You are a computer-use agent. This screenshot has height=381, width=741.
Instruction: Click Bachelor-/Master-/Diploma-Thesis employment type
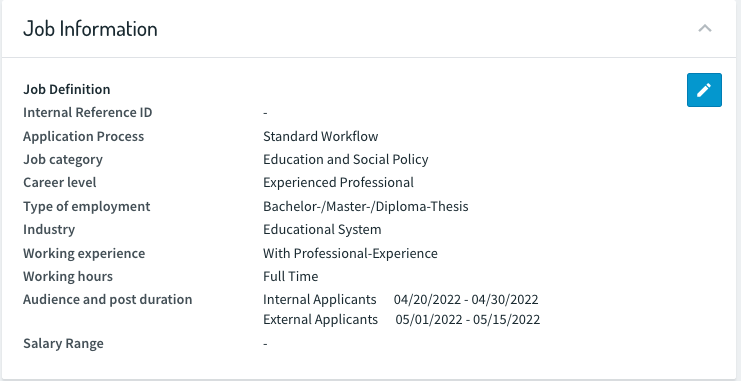coord(366,207)
